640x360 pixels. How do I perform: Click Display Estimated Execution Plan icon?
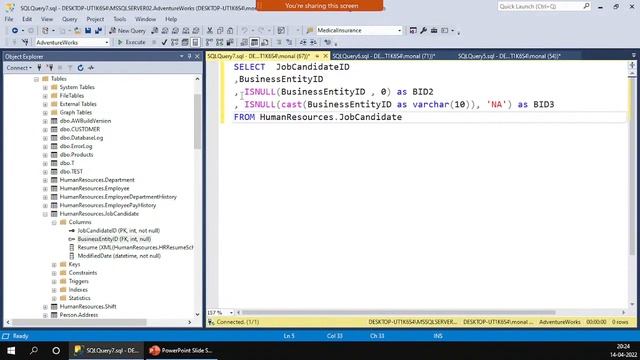175,42
